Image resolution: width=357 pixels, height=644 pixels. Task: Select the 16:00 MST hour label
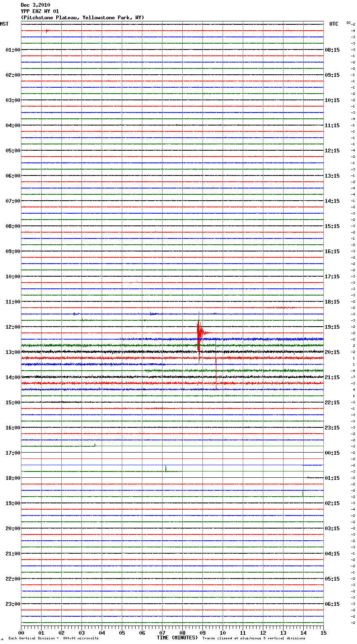click(x=13, y=428)
